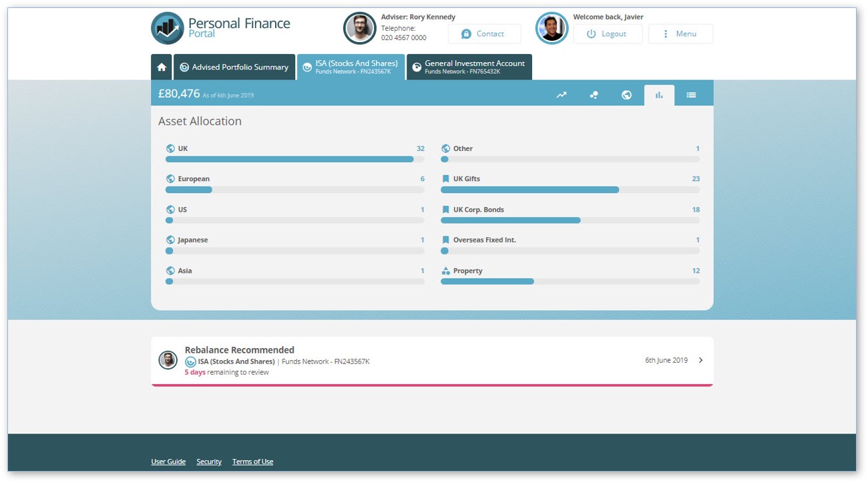Click adviser Rory Kennedy's avatar photo
Screen dimensions: 868x483
pos(360,28)
